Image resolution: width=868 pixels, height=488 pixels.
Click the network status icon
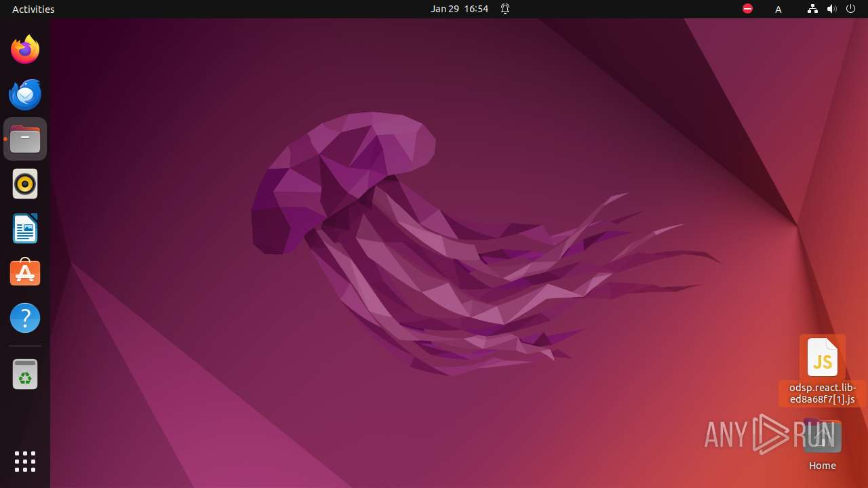pos(812,9)
